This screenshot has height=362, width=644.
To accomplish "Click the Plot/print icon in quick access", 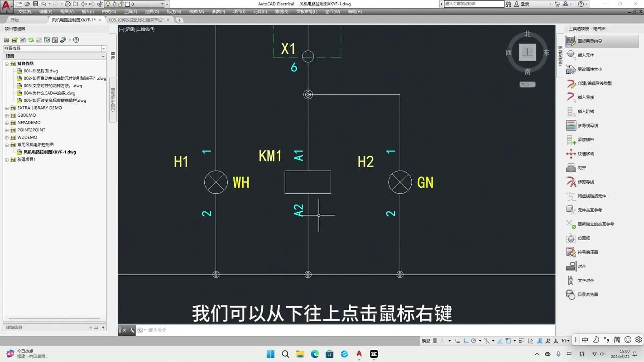I will [67, 4].
